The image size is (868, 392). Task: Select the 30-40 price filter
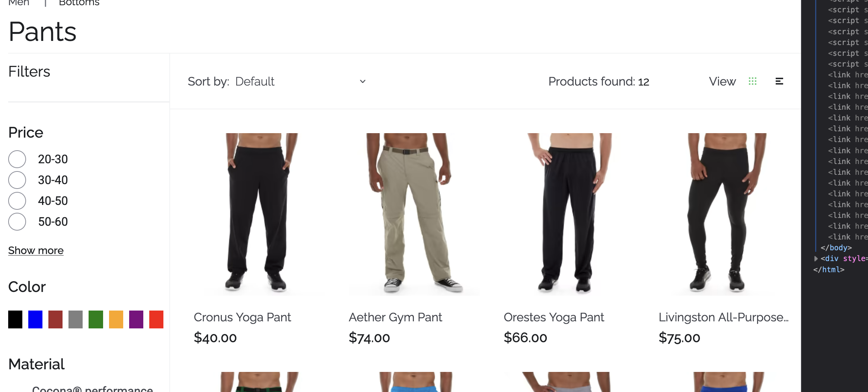(x=17, y=180)
